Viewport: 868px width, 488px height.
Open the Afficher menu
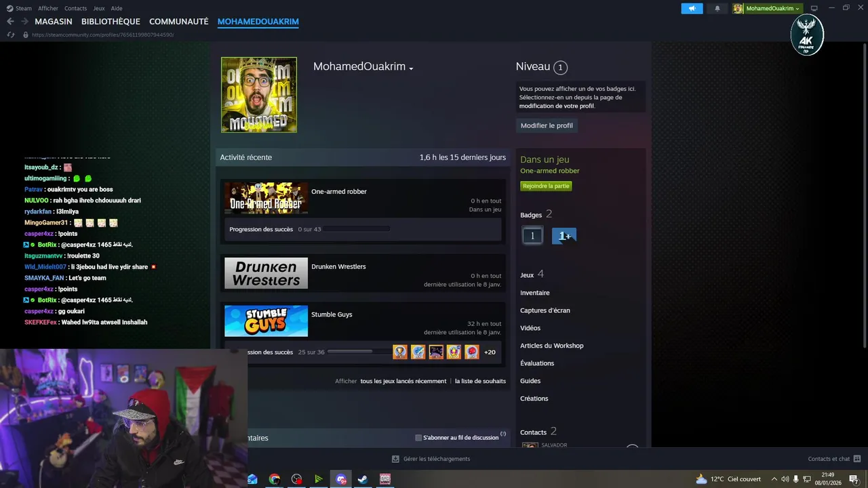[48, 8]
